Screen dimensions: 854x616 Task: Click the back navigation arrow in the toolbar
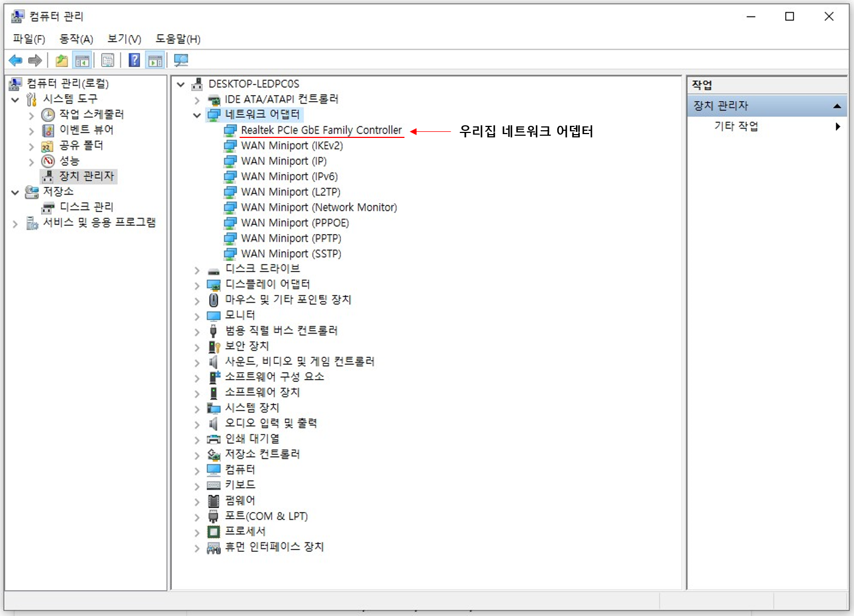(15, 60)
